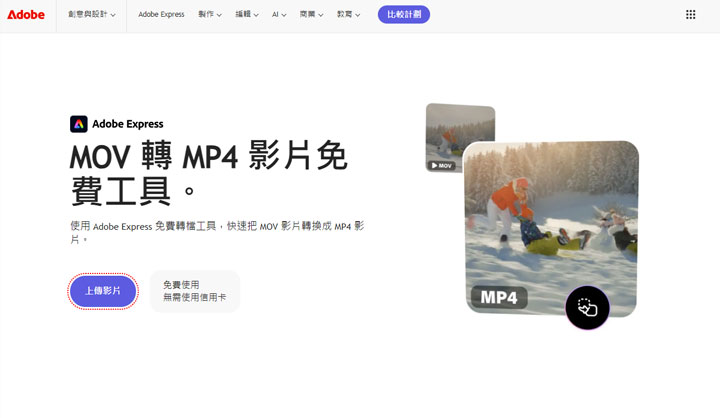The width and height of the screenshot is (720, 418).
Task: Expand the 創意與設計 dropdown
Action: click(x=91, y=15)
